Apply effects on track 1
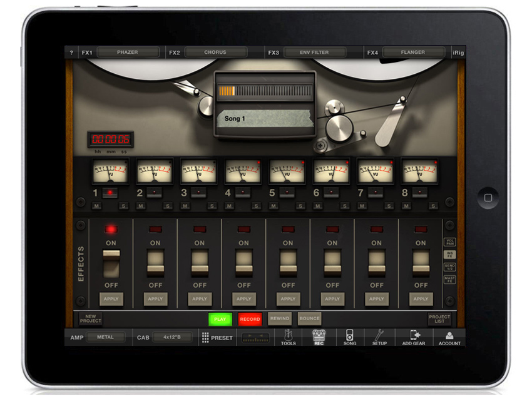 (x=111, y=299)
